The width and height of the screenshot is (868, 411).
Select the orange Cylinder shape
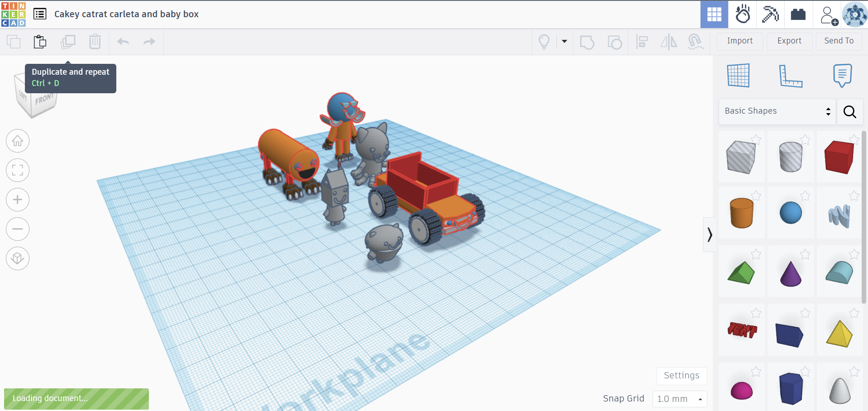tap(741, 213)
